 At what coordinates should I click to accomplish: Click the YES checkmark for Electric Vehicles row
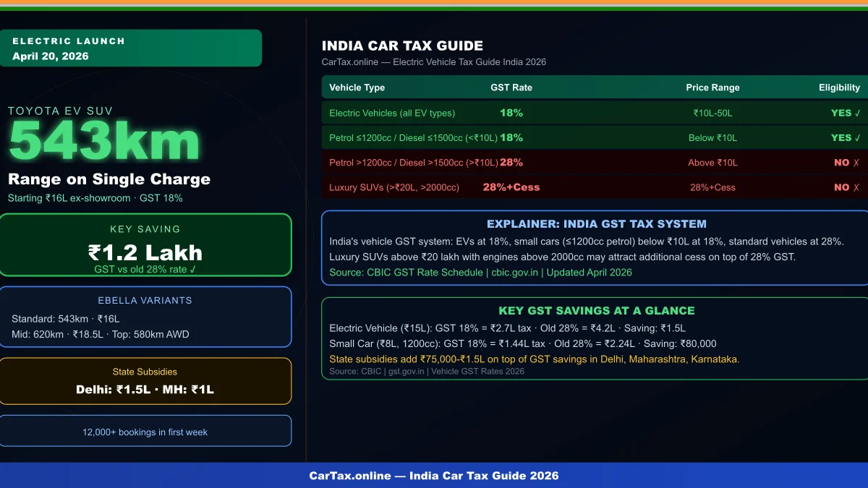(856, 113)
